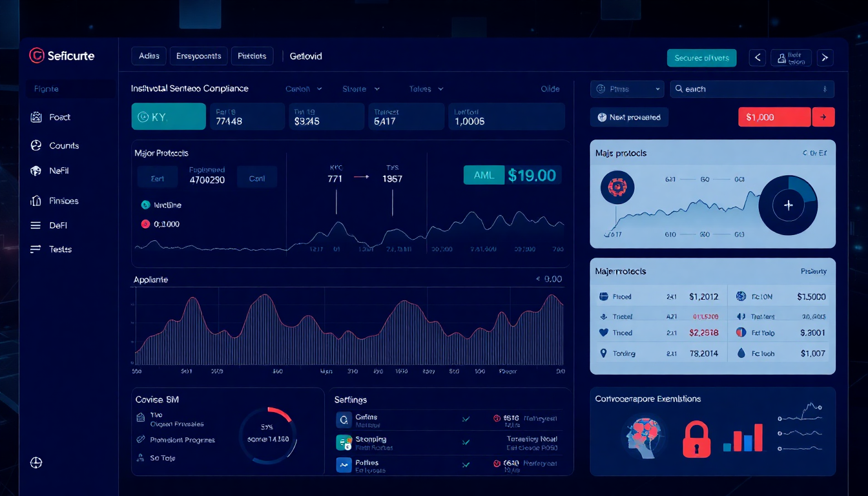Click the teal Secures button in header
The width and height of the screenshot is (868, 496).
701,58
